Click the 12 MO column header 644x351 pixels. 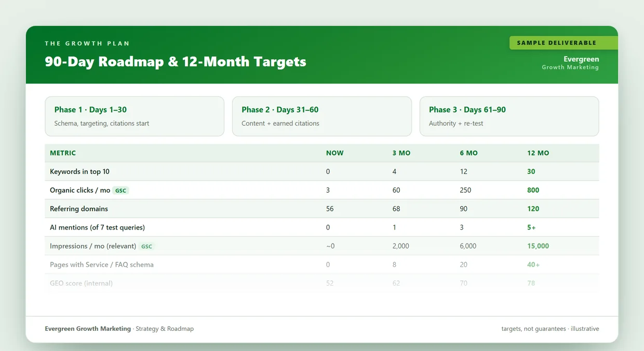(x=538, y=153)
